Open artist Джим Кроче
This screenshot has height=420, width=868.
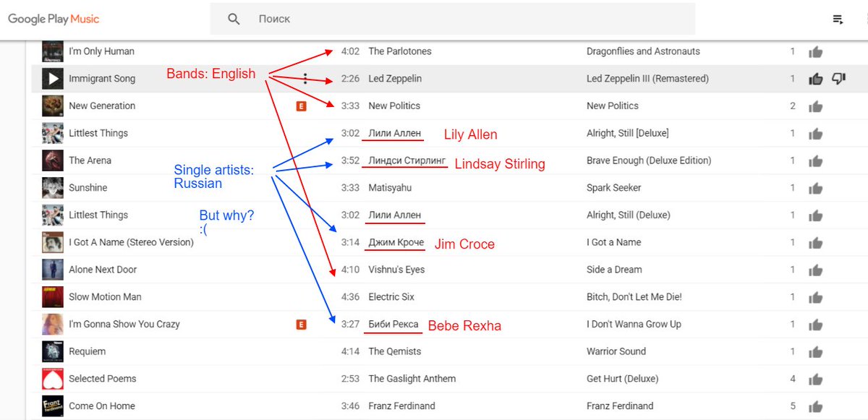396,242
